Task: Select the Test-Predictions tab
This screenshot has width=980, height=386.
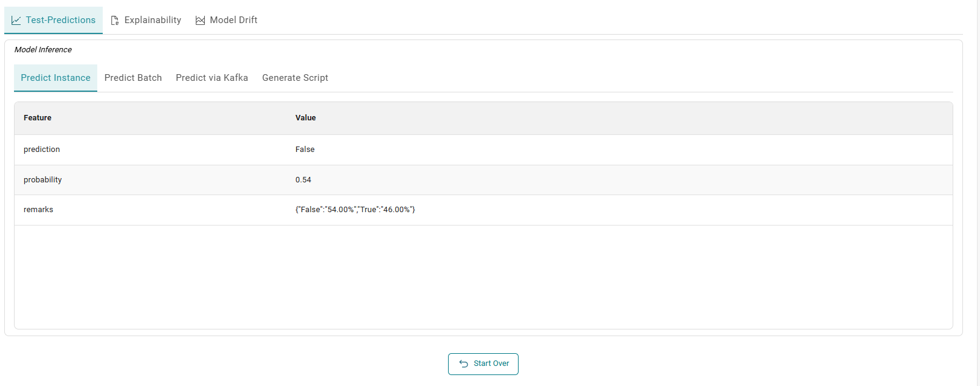Action: pyautogui.click(x=59, y=19)
